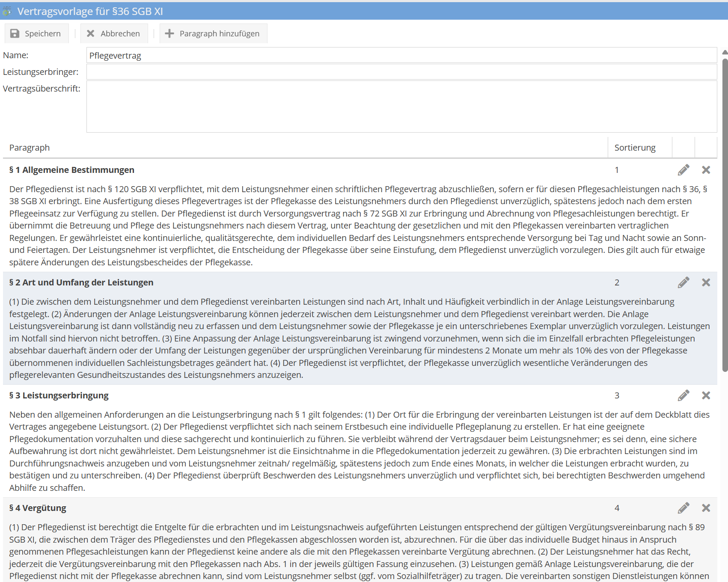This screenshot has height=582, width=728.
Task: Select the §3 Leistungserbringung heading row
Action: [x=59, y=395]
